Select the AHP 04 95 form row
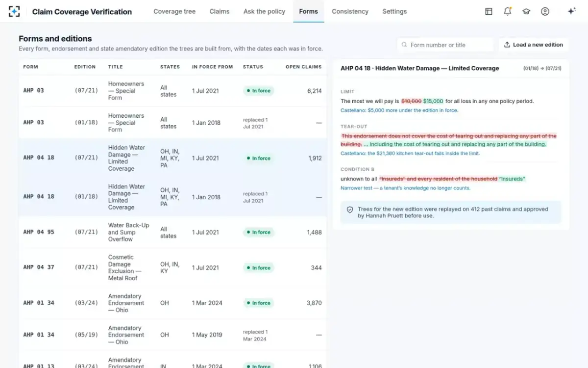Screen dimensions: 588x368 (x=172, y=232)
